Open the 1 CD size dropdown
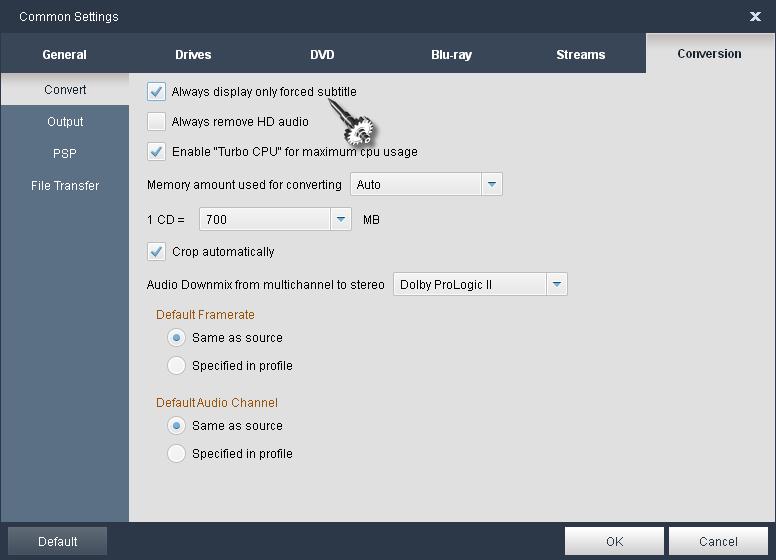 click(x=340, y=219)
